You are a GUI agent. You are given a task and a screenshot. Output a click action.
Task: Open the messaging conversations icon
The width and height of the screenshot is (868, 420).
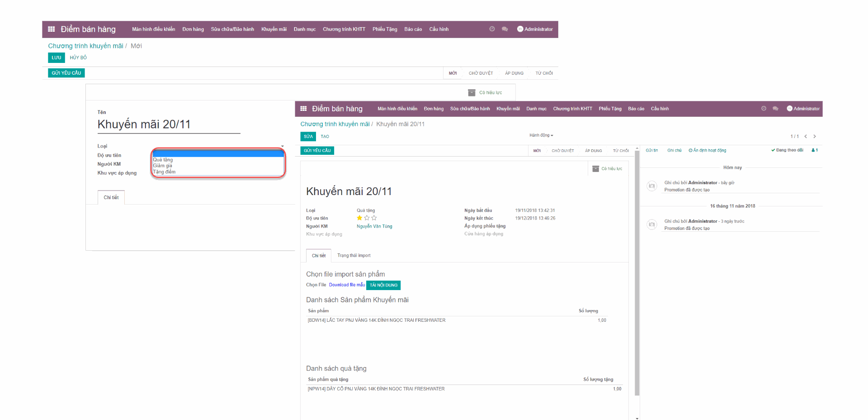[505, 29]
